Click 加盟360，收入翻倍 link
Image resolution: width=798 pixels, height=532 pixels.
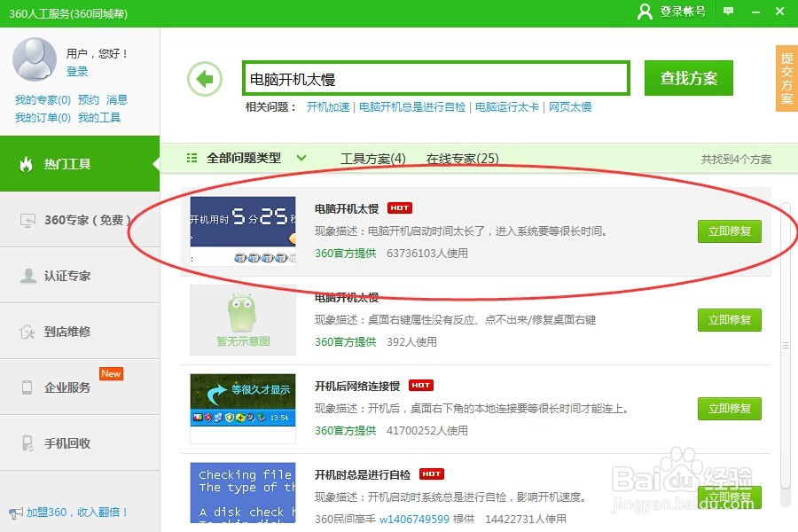tap(76, 512)
